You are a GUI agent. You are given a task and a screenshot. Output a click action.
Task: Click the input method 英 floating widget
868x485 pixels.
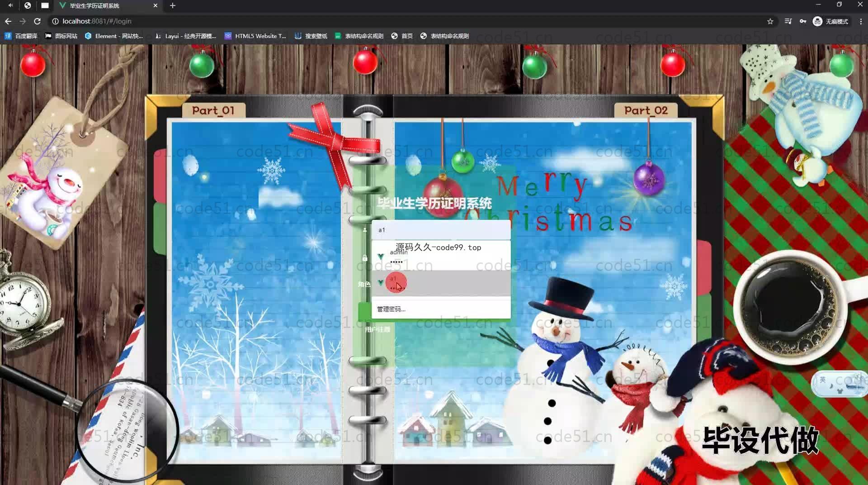(x=839, y=383)
